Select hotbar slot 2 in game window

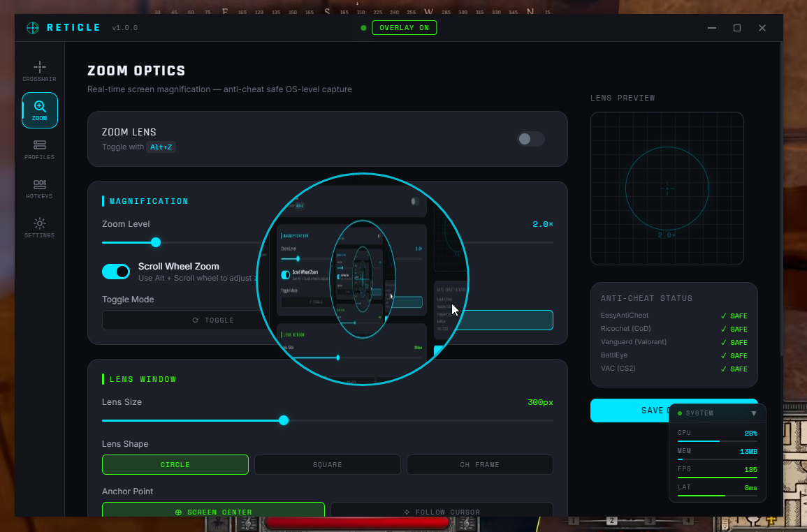point(611,521)
